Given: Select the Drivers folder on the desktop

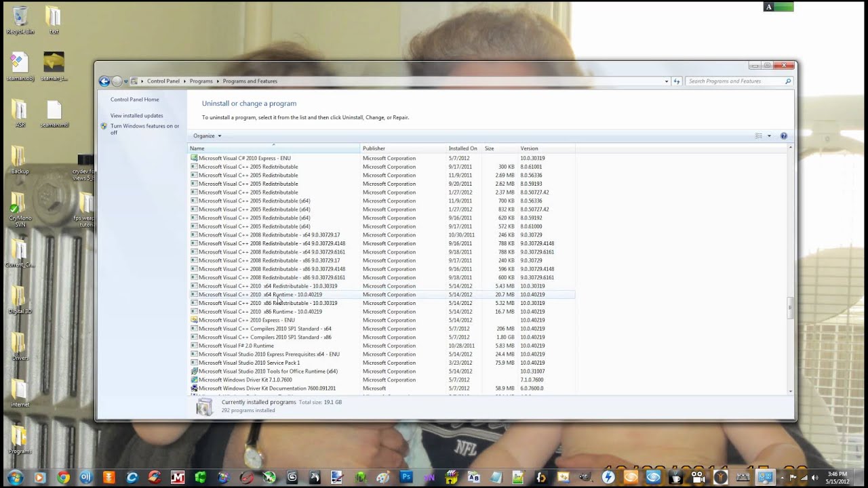Looking at the screenshot, I should (20, 346).
